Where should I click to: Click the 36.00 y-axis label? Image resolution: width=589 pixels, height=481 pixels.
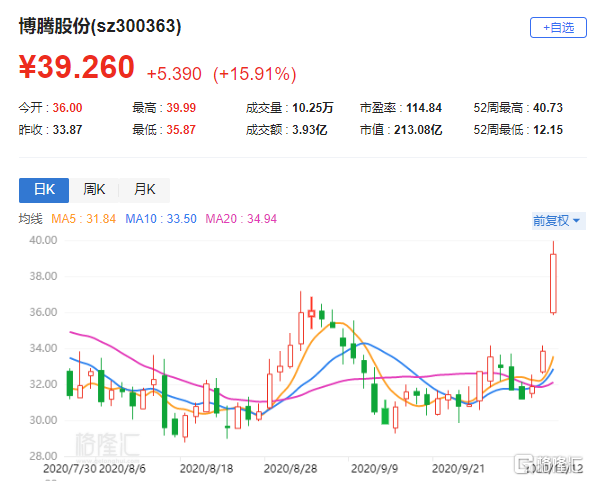click(x=43, y=312)
